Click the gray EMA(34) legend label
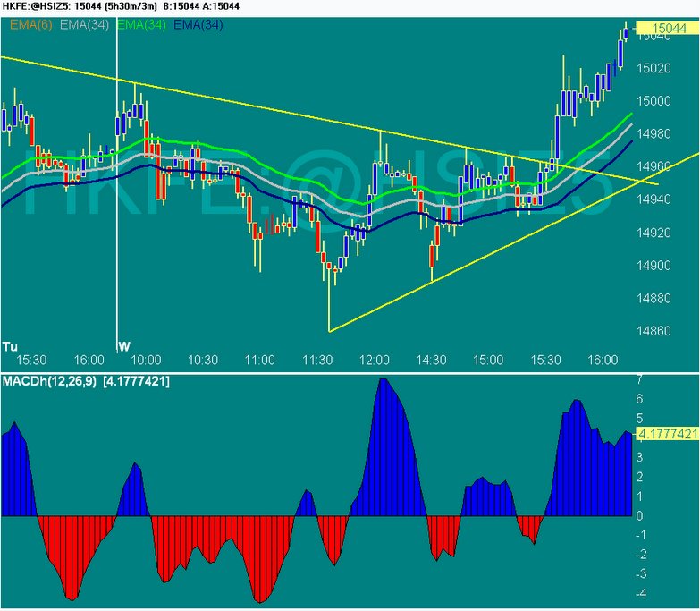This screenshot has width=700, height=611. [x=84, y=24]
